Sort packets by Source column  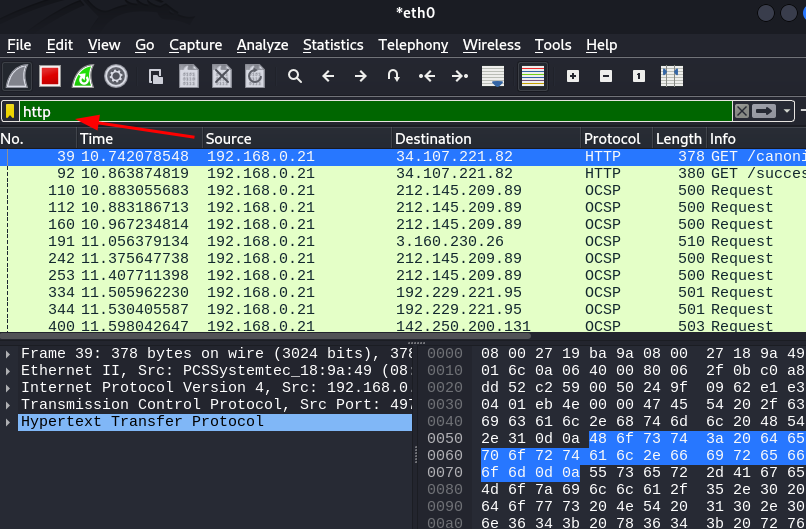coord(297,139)
